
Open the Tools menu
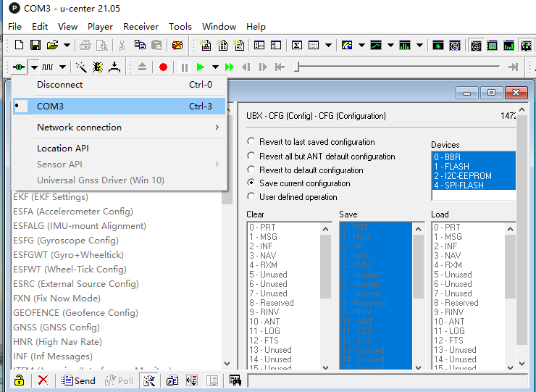pyautogui.click(x=180, y=26)
